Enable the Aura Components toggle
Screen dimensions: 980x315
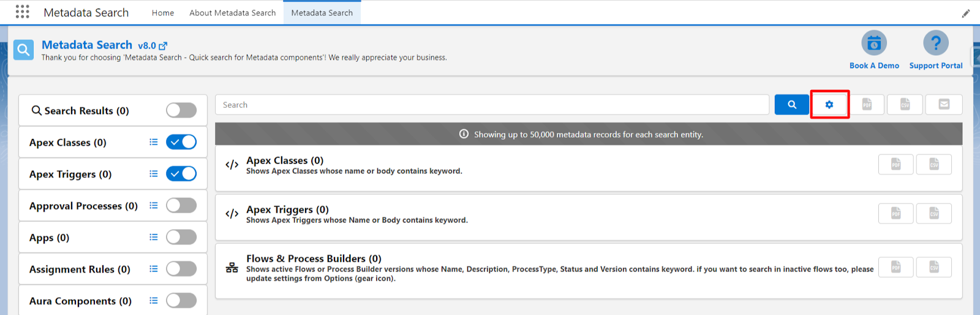(181, 300)
